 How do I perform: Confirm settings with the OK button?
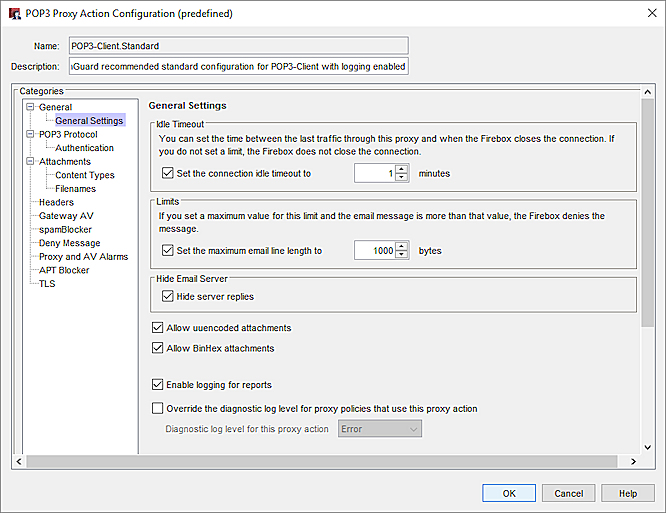509,493
